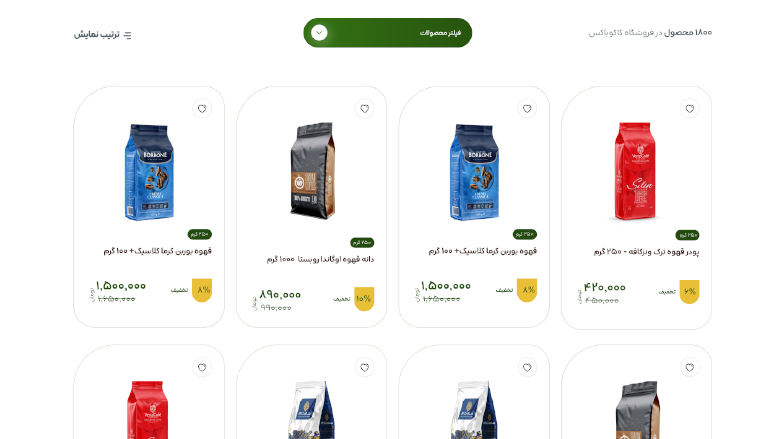779x439 pixels.
Task: Select the black and brown Uganda coffee bag image
Action: click(x=312, y=171)
